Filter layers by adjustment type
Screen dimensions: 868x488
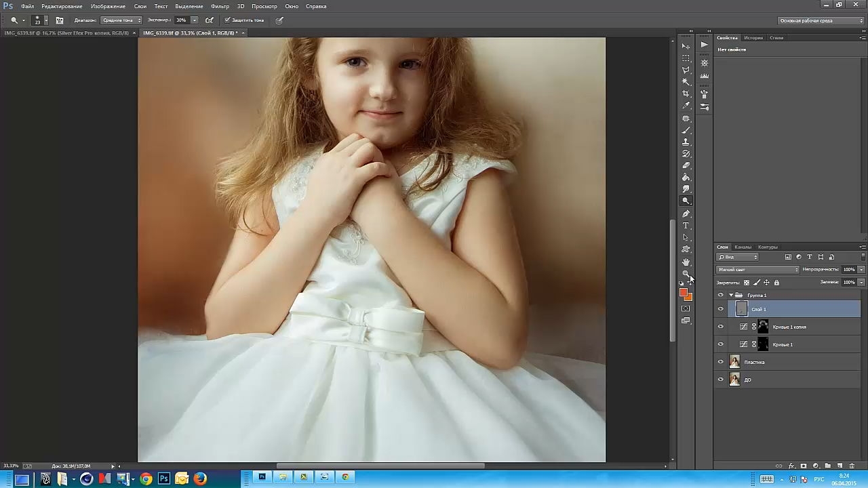(x=799, y=258)
